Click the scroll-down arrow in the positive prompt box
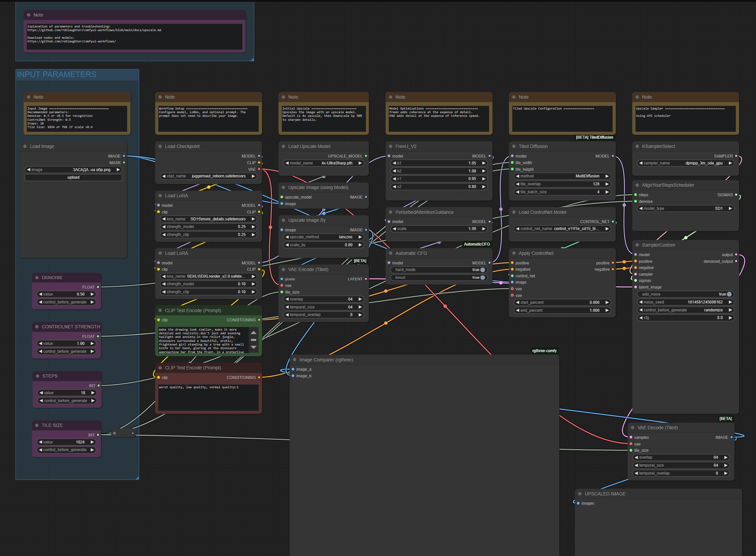Screen dimensions: 756x556 coord(254,347)
